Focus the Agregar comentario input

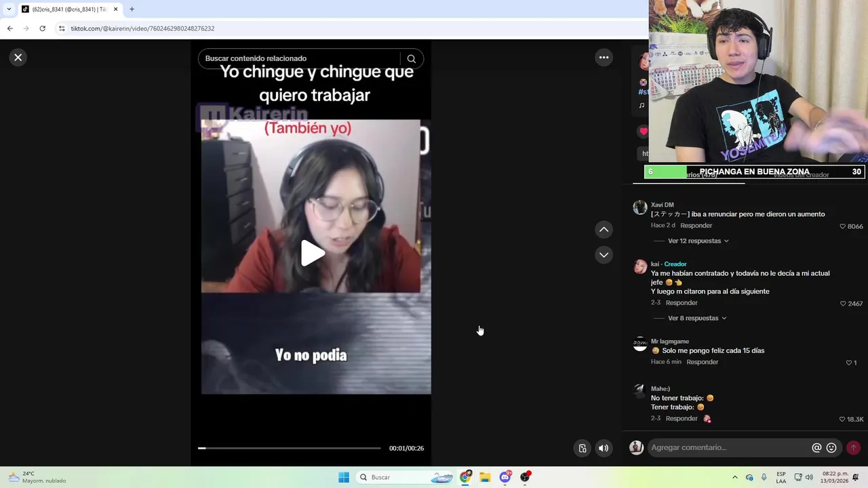[729, 447]
